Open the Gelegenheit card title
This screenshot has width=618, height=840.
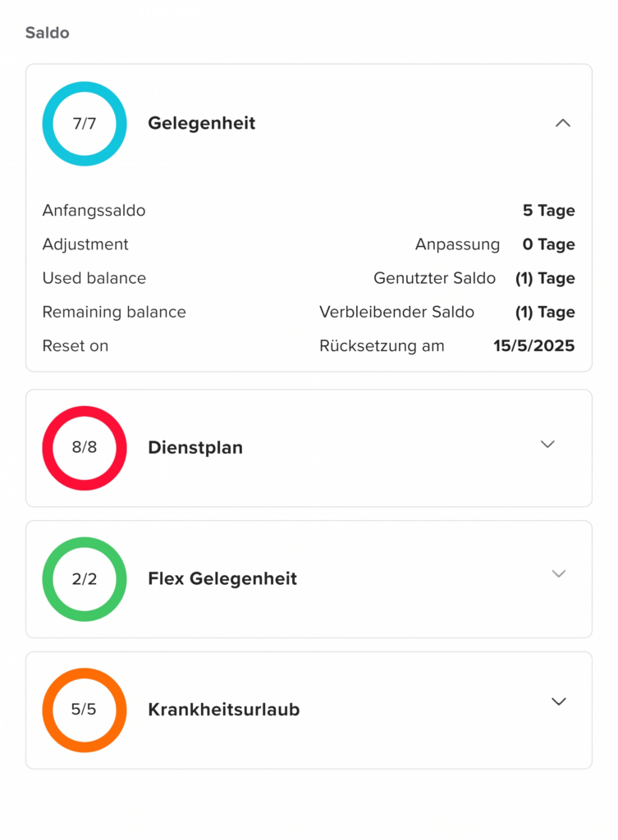pos(201,123)
